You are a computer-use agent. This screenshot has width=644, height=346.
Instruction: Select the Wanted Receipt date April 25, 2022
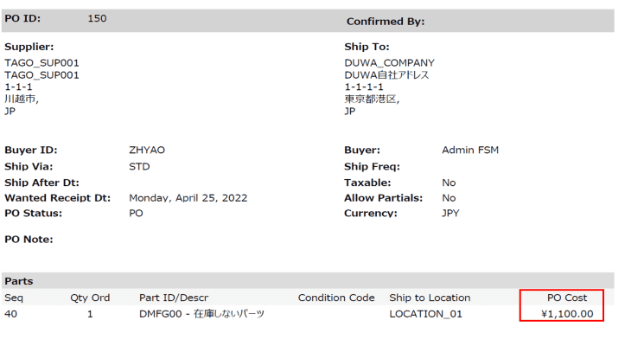[x=188, y=198]
